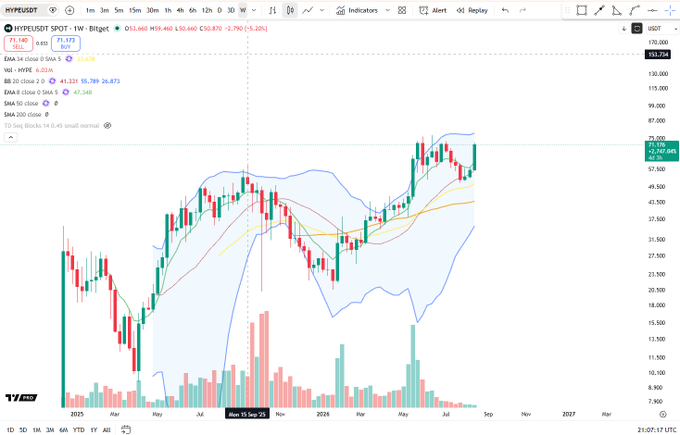
Task: Show the hidden TD Seq Blocks indicator
Action: point(108,126)
